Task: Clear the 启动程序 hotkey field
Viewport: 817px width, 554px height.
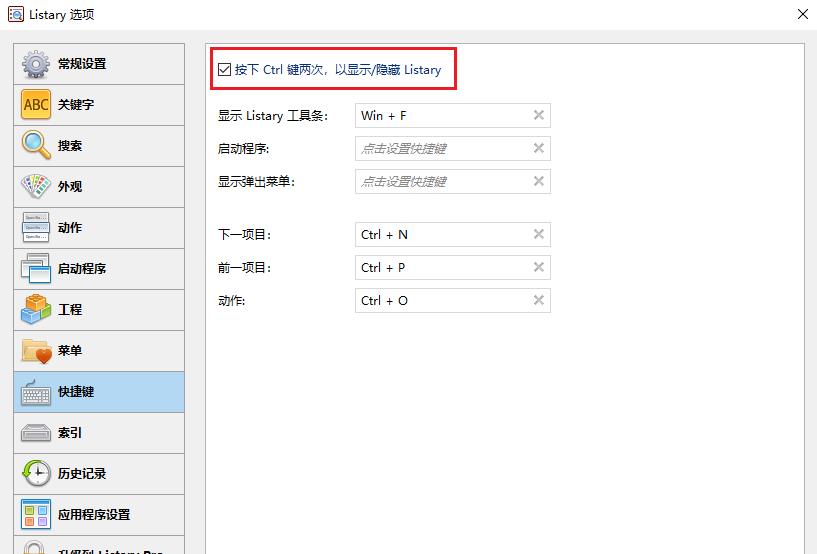Action: pos(539,148)
